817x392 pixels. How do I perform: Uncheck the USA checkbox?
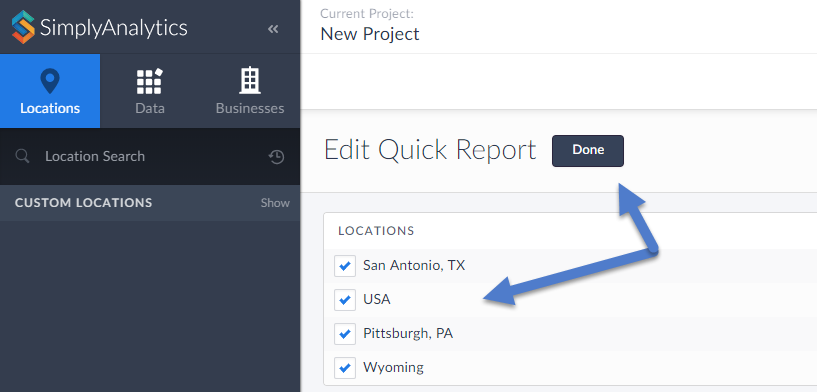coord(344,300)
